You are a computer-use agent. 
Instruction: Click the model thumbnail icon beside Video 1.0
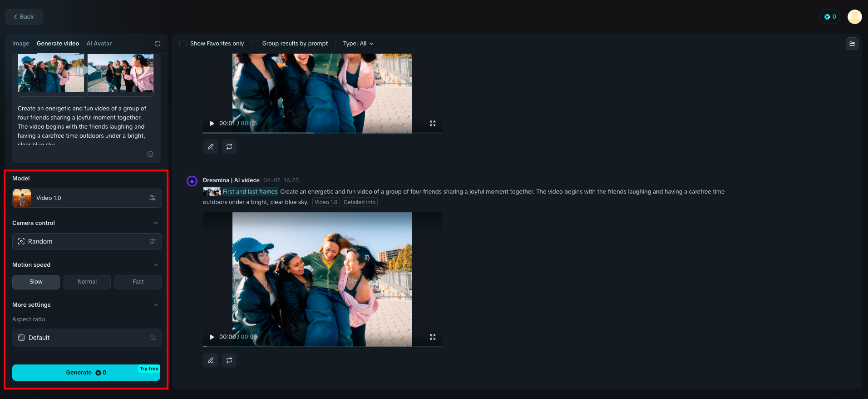22,198
